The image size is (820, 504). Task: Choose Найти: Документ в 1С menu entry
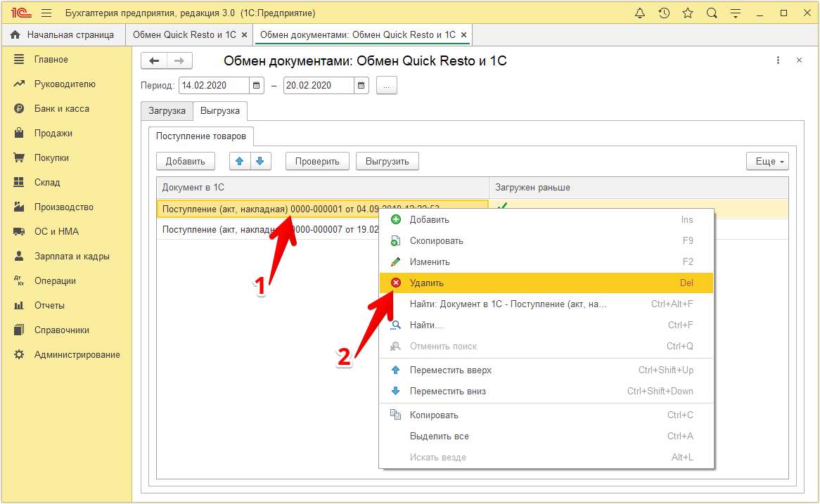(546, 304)
